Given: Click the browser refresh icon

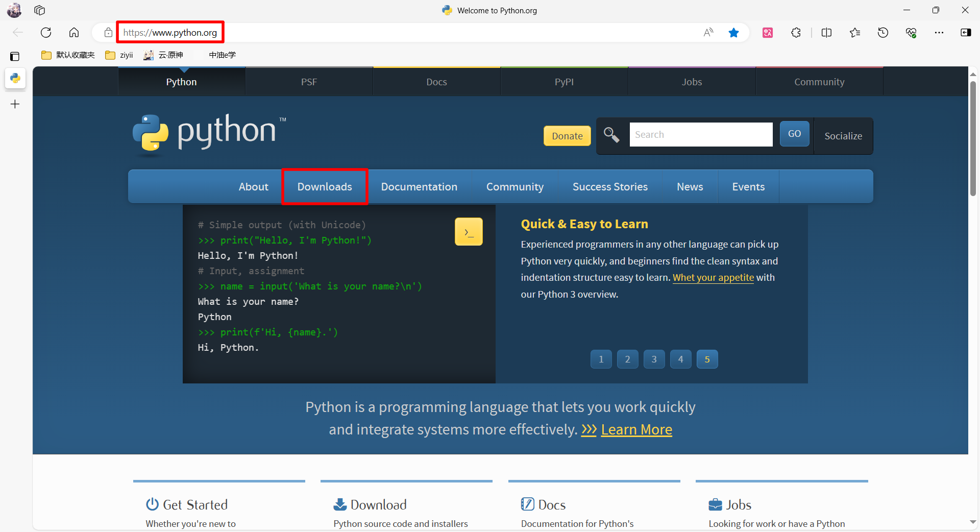Looking at the screenshot, I should tap(46, 33).
